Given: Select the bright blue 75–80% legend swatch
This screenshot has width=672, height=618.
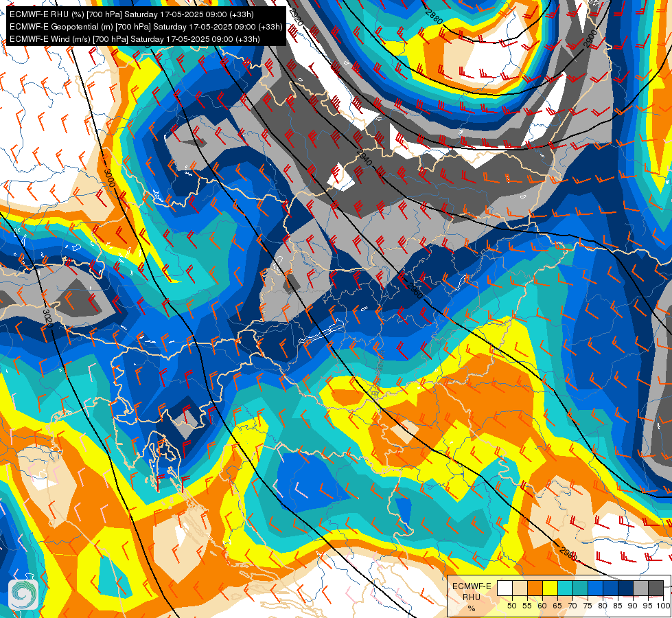Looking at the screenshot, I should click(595, 588).
